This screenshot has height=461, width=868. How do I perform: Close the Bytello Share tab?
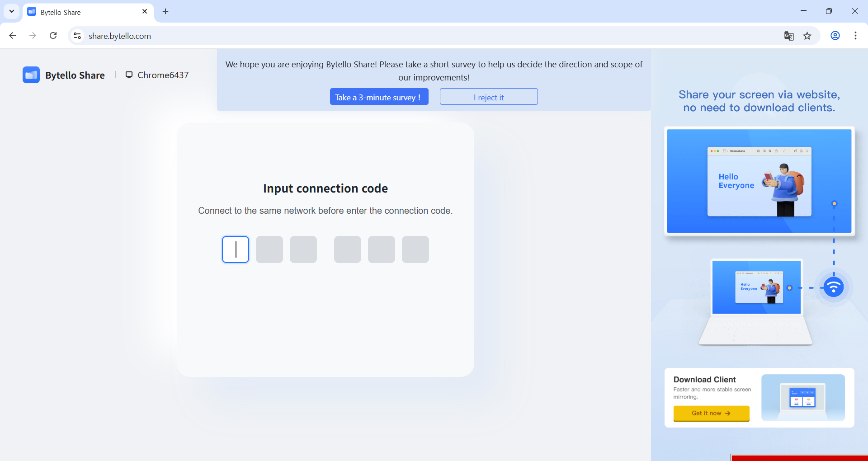(145, 12)
